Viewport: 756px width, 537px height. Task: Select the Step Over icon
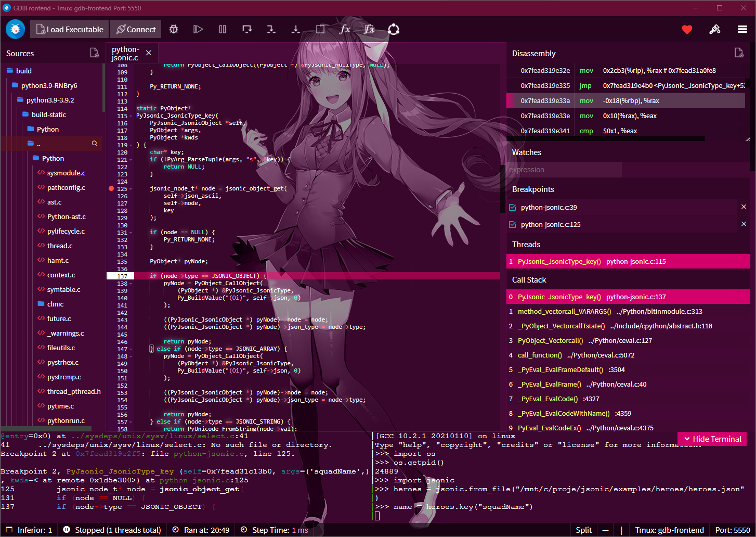pos(246,29)
